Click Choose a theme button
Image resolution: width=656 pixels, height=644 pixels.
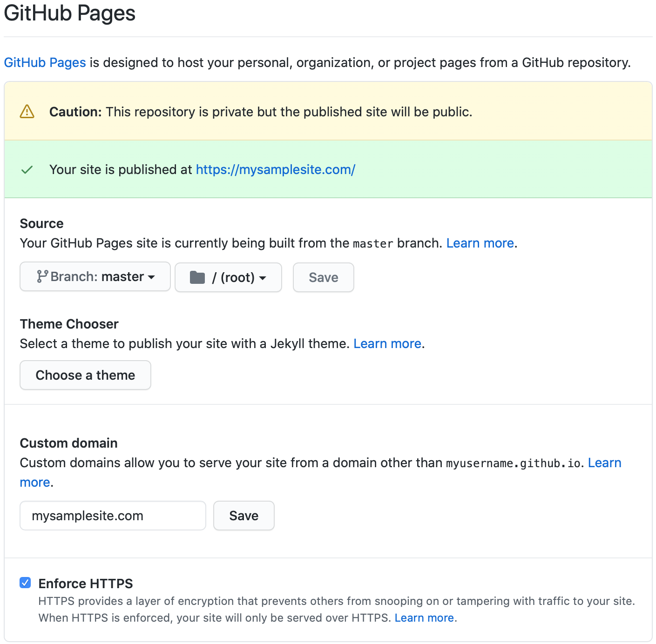point(85,375)
